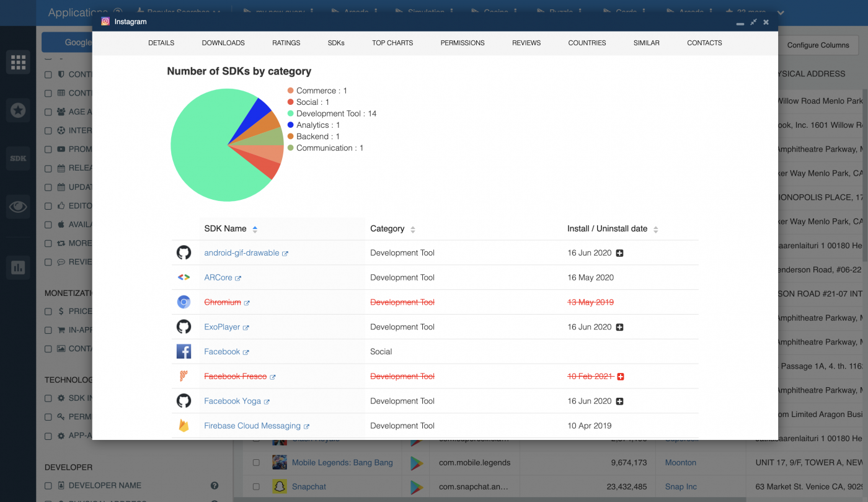
Task: Open the analytics chart icon in the sidebar
Action: pos(17,267)
